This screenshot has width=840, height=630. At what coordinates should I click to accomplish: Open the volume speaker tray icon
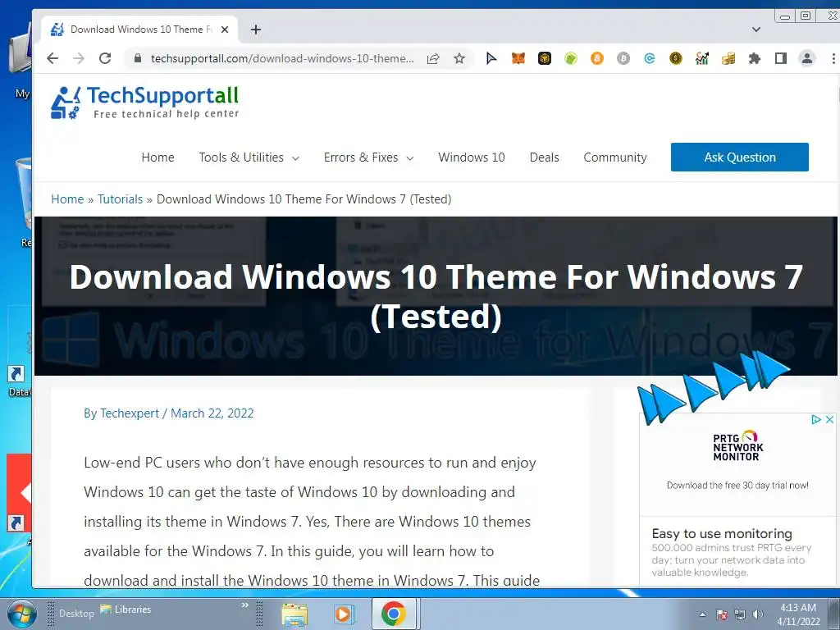tap(757, 614)
